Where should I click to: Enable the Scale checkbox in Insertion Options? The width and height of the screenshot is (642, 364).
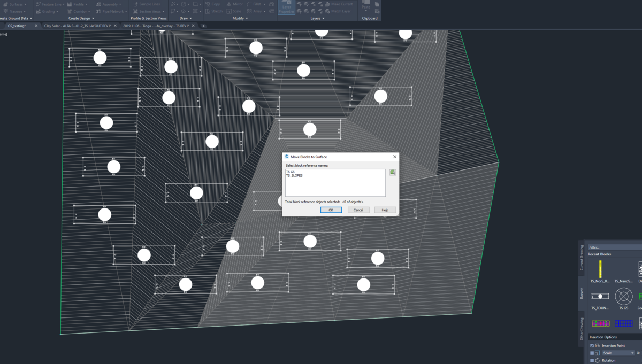[x=592, y=353]
